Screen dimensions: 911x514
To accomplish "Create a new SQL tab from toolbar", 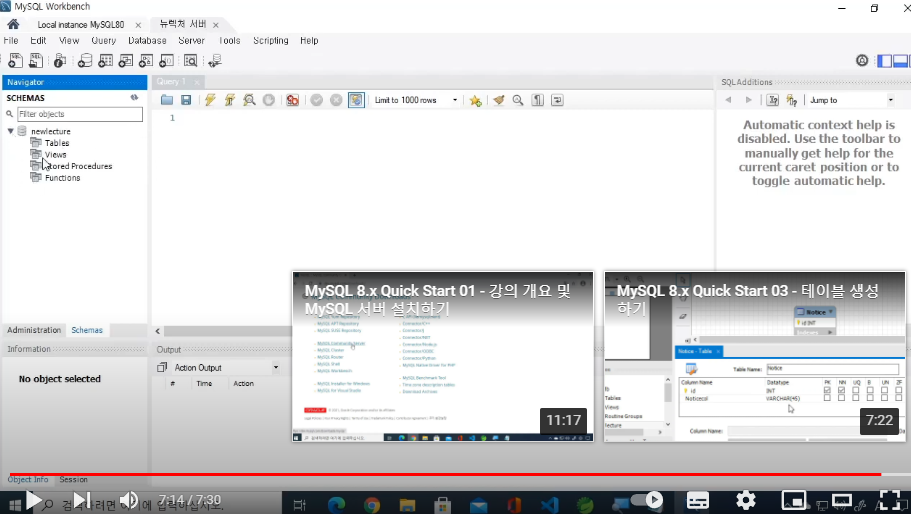I will (16, 60).
